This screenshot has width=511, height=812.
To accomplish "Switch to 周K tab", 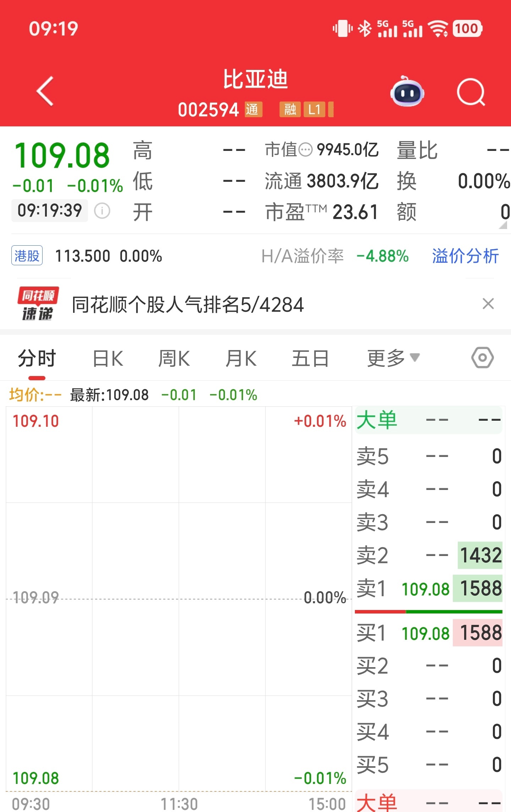I will click(174, 358).
